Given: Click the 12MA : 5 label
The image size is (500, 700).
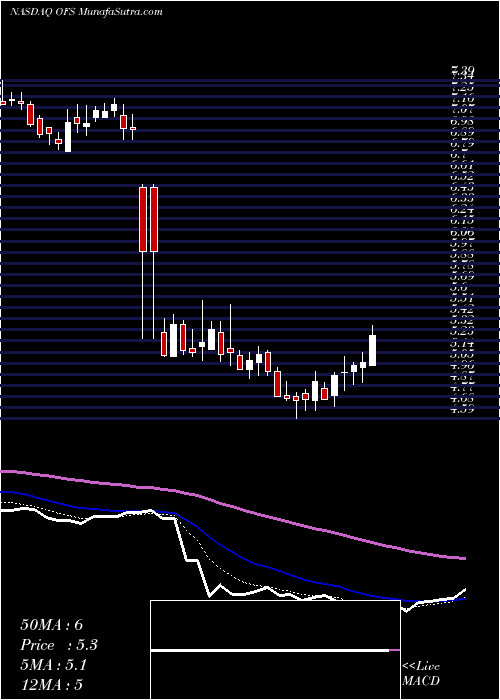Looking at the screenshot, I should (52, 685).
